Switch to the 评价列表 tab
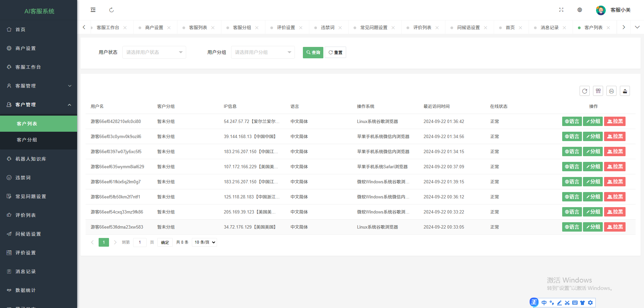This screenshot has height=308, width=644. [422, 27]
